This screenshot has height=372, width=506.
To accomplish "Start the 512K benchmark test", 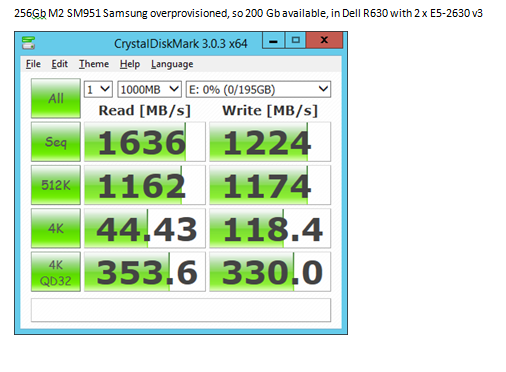I will click(x=56, y=185).
